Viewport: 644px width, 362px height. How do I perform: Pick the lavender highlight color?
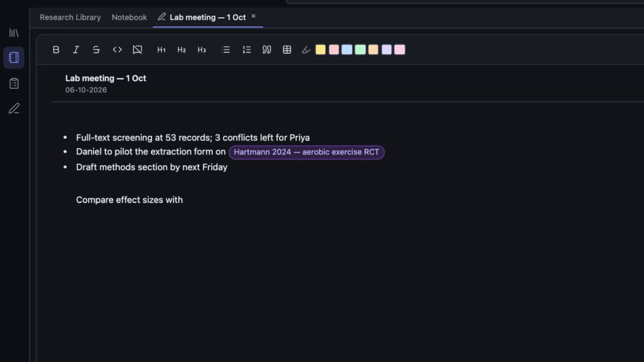(x=386, y=50)
